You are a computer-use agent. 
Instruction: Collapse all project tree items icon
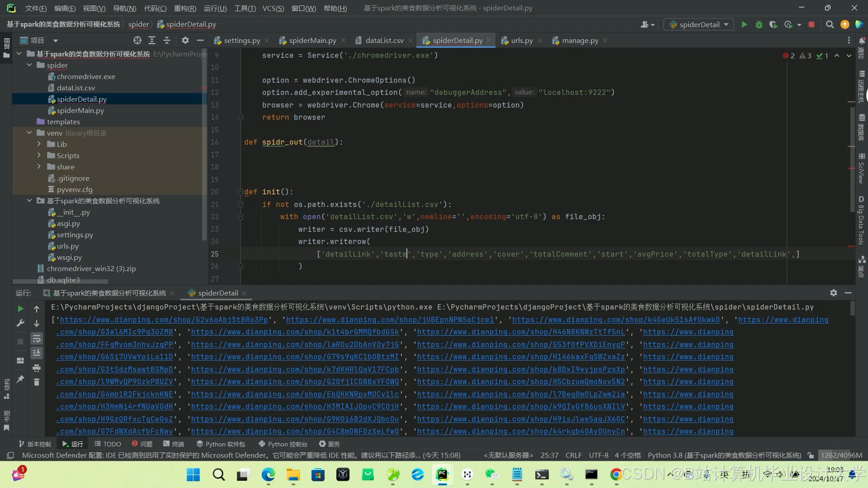[167, 41]
